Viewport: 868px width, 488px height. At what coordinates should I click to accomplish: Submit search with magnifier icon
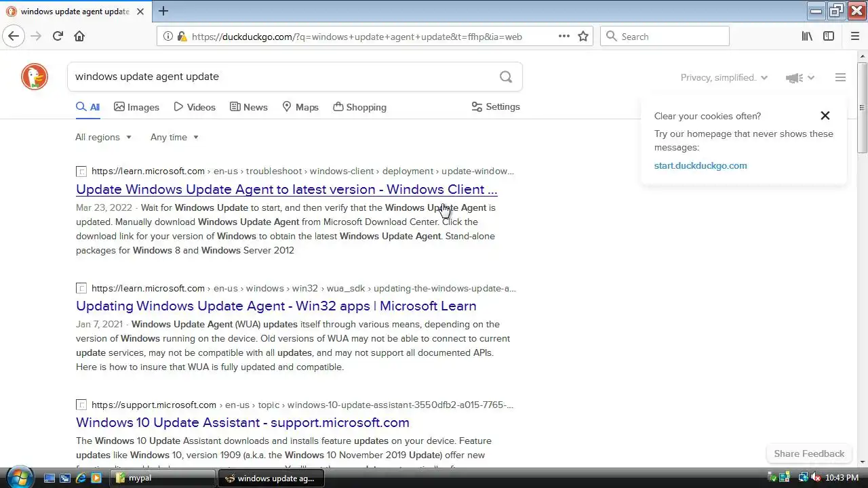pyautogui.click(x=506, y=77)
